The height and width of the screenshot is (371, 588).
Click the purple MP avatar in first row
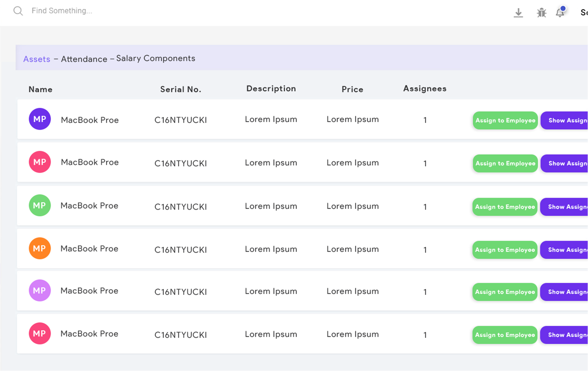click(40, 119)
